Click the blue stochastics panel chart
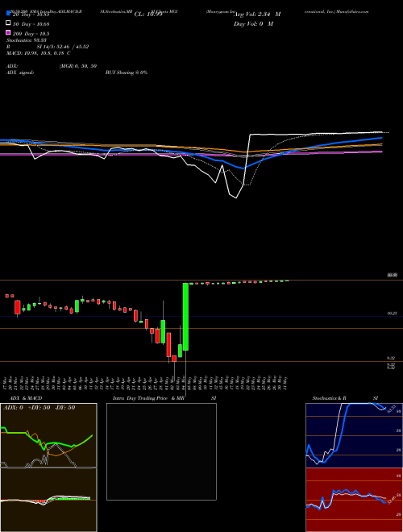 pyautogui.click(x=354, y=435)
